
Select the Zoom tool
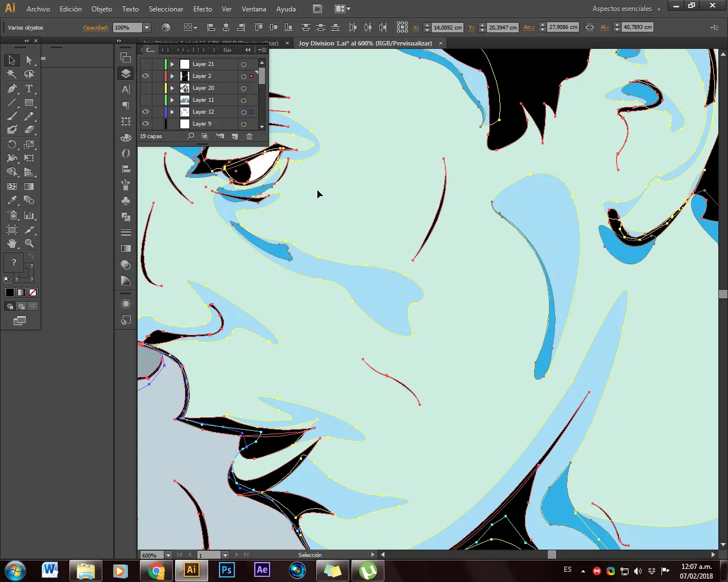[x=30, y=243]
